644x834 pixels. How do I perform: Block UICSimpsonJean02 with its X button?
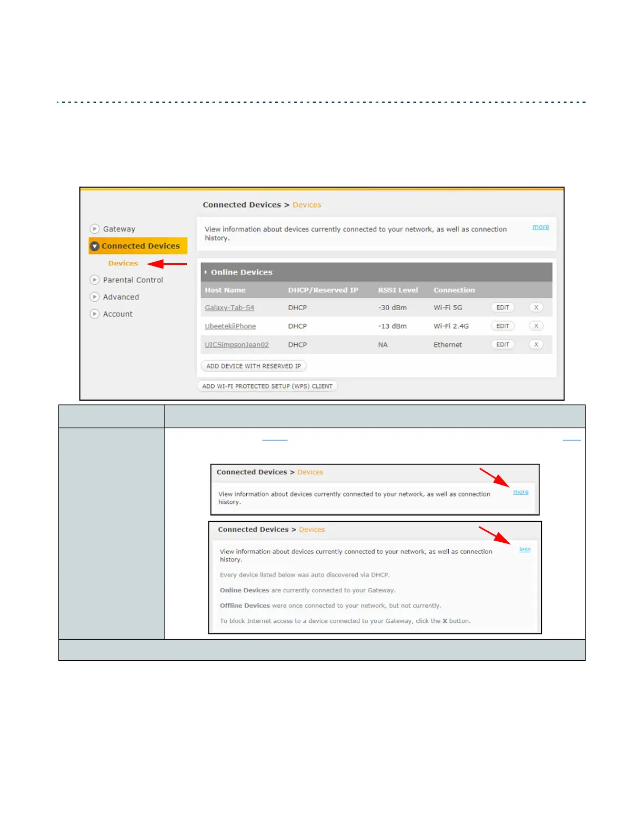point(536,344)
